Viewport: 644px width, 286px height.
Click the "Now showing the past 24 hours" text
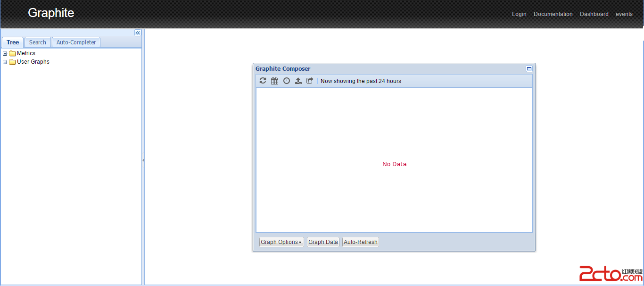[x=361, y=81]
